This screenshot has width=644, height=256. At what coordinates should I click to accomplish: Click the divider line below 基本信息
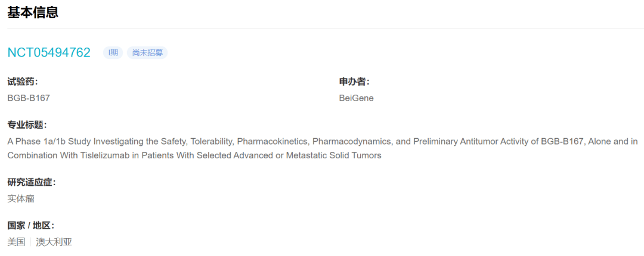[322, 28]
